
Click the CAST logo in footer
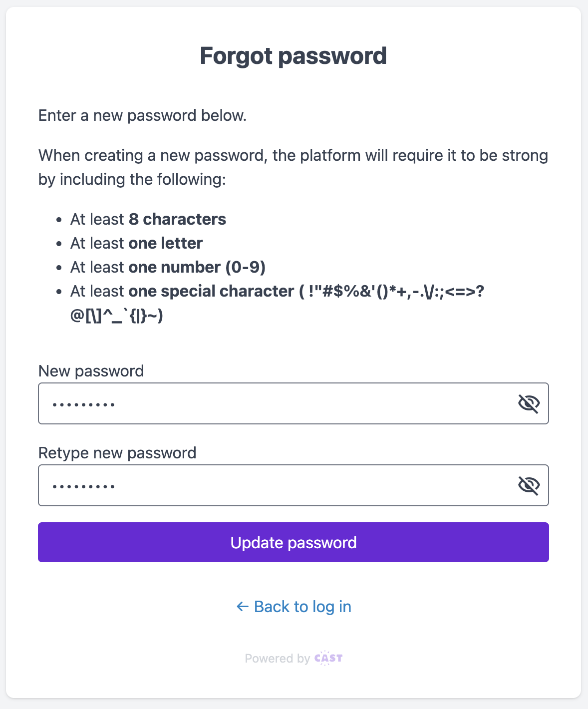328,658
